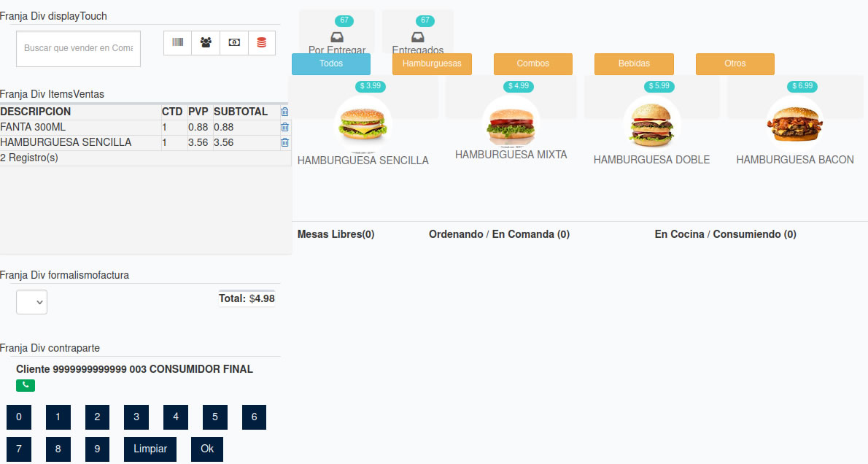Open the customers group icon

206,43
